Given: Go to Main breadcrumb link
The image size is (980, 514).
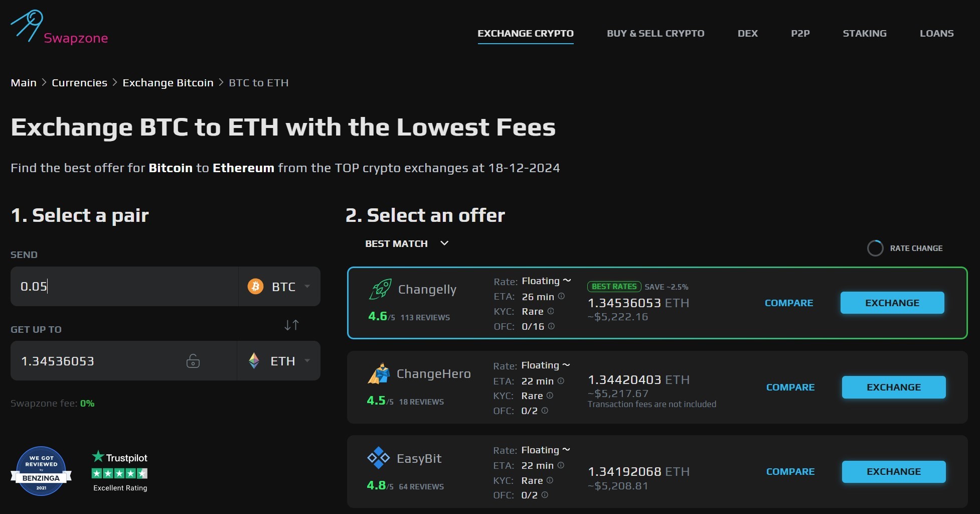Looking at the screenshot, I should 24,83.
